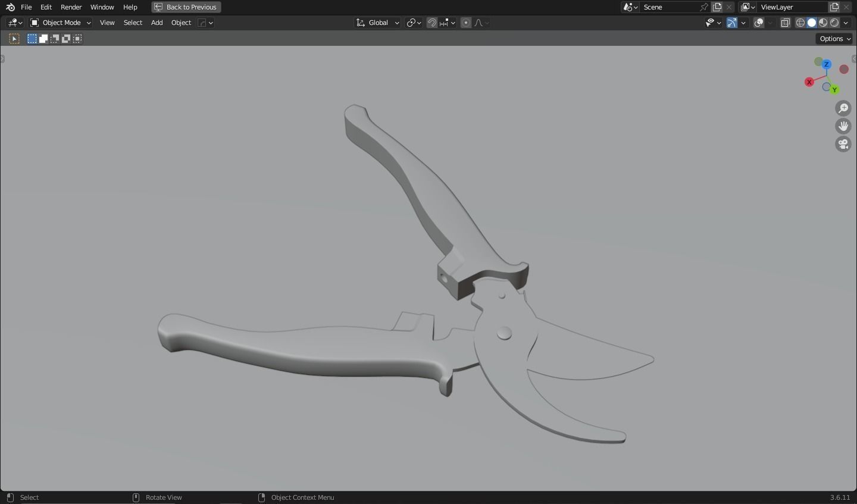Open the Render menu

(71, 7)
